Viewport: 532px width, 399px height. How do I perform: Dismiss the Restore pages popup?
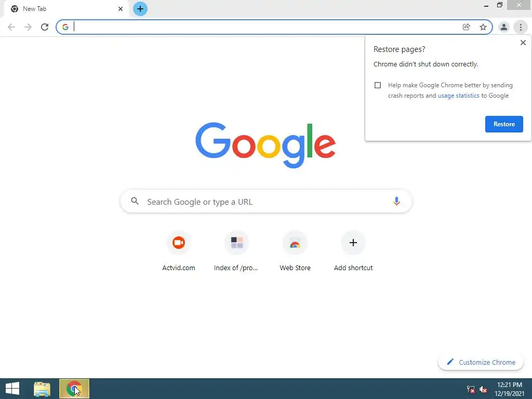pyautogui.click(x=523, y=43)
